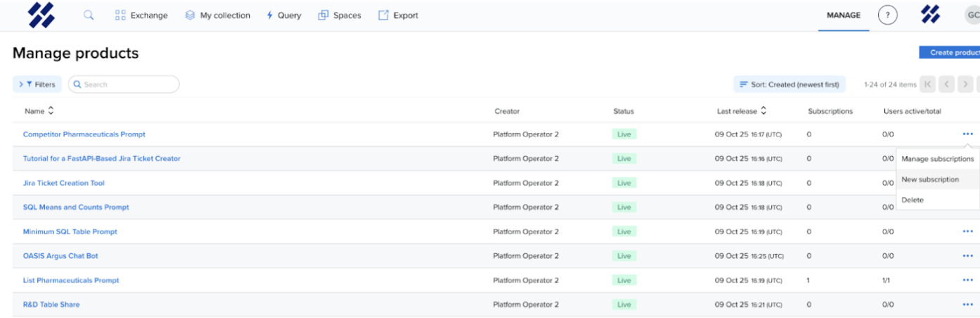Open actions menu for R&D Table Share

pos(967,305)
